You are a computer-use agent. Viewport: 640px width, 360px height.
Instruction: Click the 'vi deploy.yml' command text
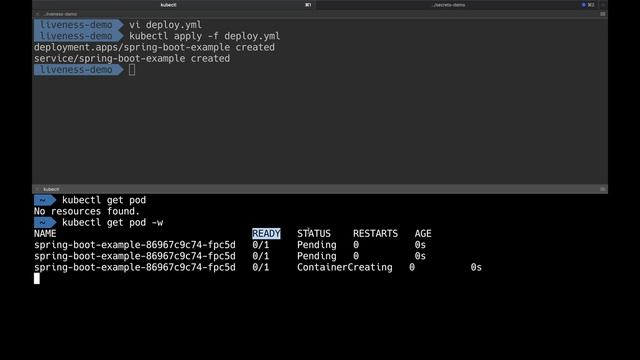pyautogui.click(x=165, y=25)
